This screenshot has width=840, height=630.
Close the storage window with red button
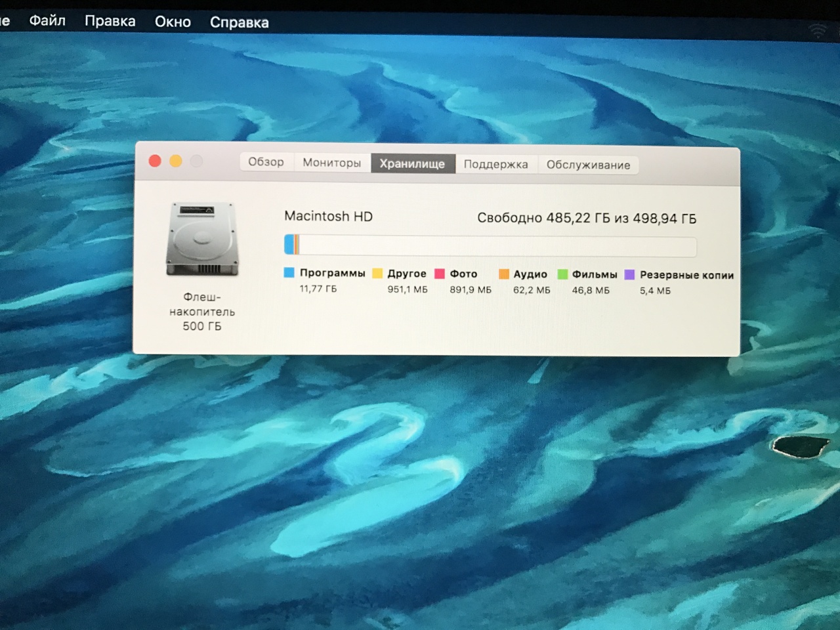pyautogui.click(x=155, y=161)
